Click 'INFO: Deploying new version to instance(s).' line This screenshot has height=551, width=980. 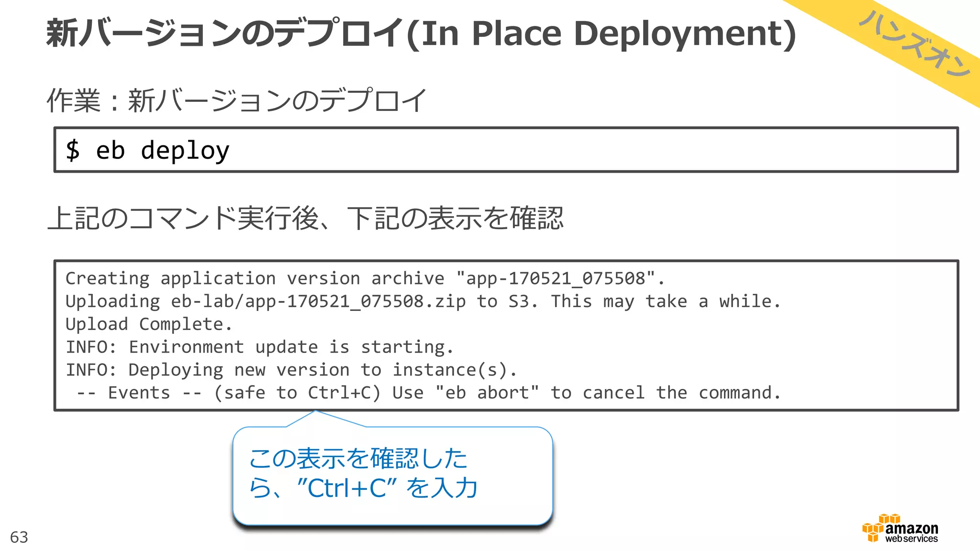pos(291,370)
